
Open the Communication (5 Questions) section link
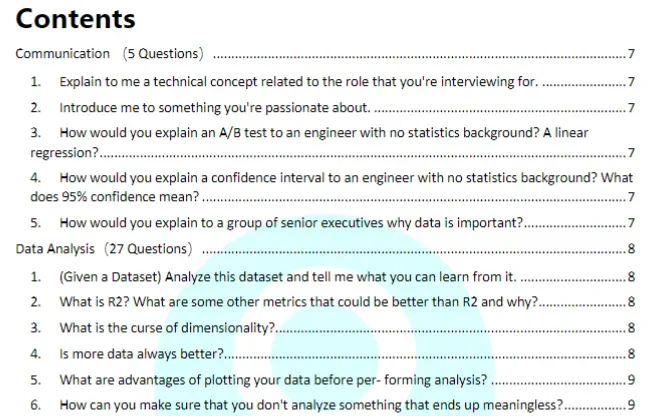(110, 54)
